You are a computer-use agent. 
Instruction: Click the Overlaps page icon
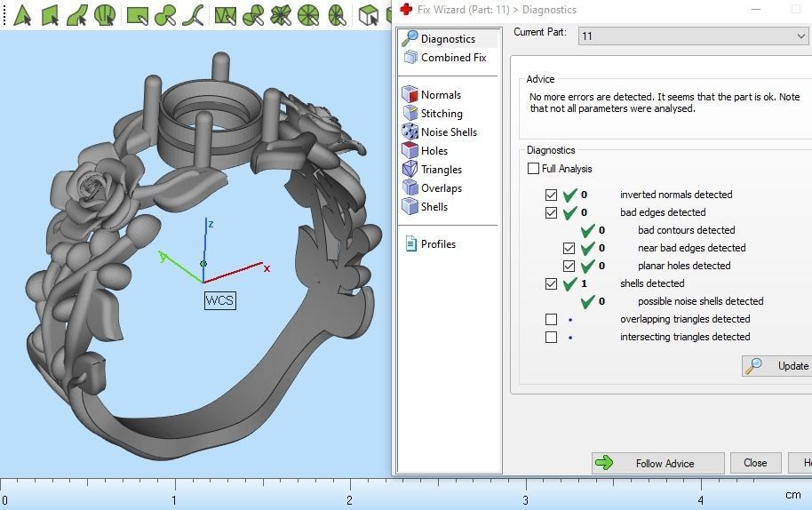click(410, 188)
